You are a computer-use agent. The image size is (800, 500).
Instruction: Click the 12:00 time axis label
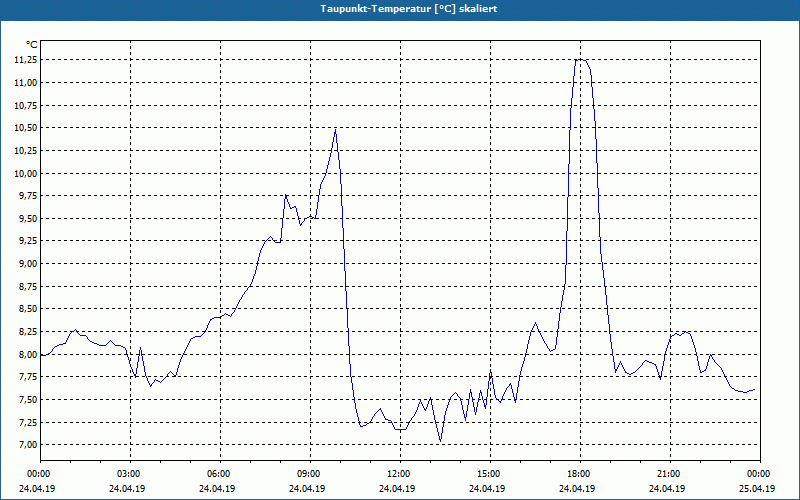coord(400,474)
